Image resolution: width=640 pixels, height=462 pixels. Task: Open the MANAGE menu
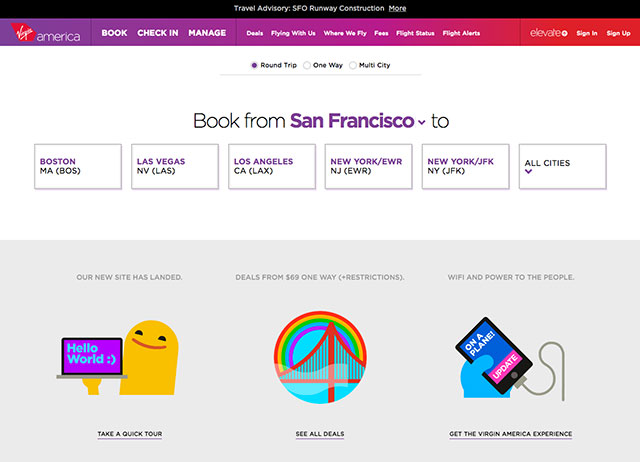tap(207, 33)
